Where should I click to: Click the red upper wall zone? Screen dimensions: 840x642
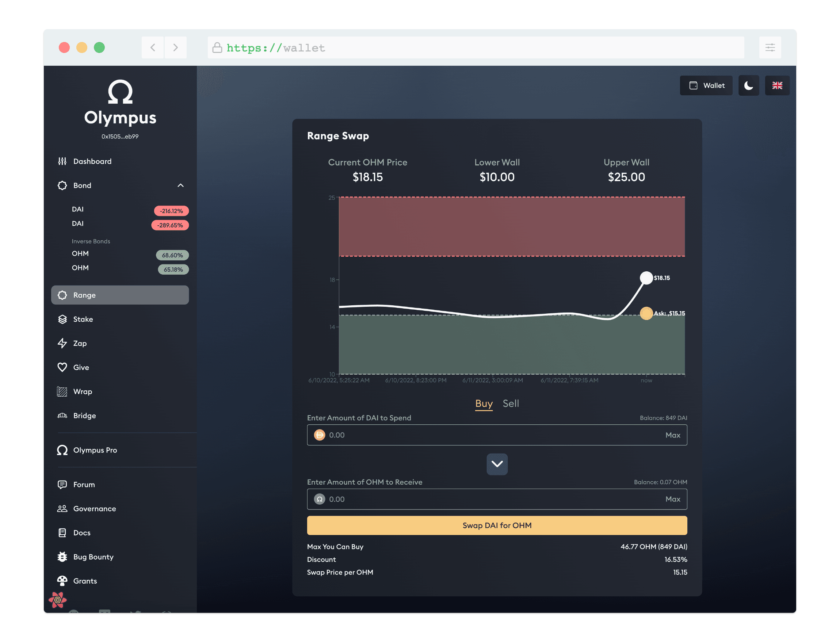coord(512,227)
